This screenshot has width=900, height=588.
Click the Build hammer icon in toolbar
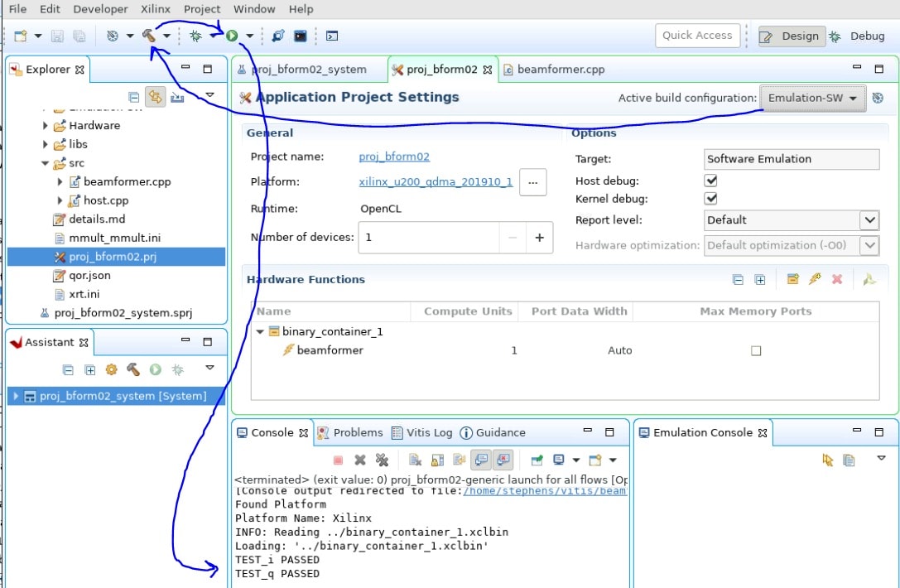tap(149, 36)
